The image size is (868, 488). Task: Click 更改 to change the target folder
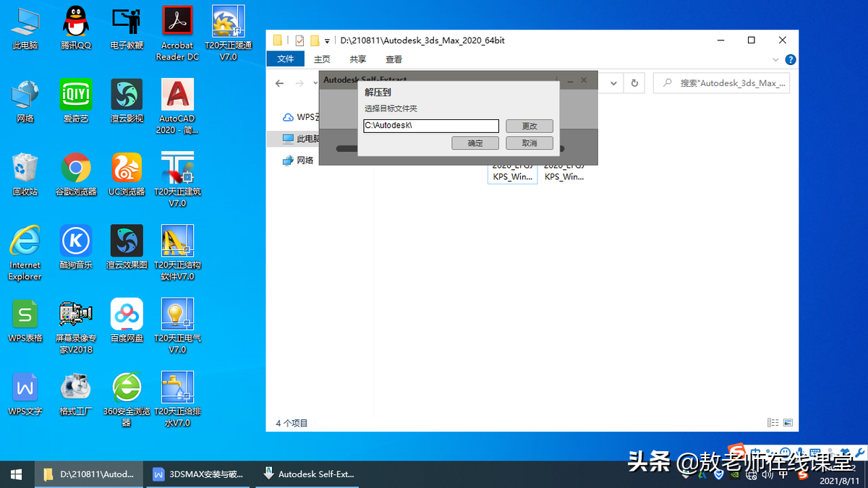click(530, 125)
